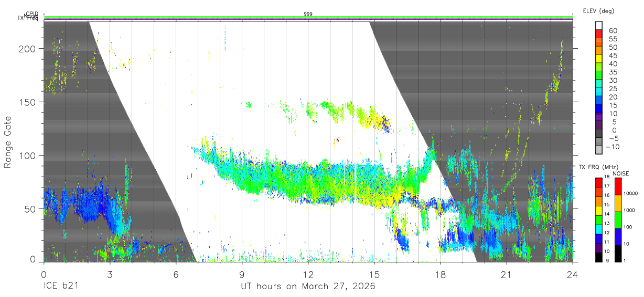Click the green noise strip above the plot
The height and width of the screenshot is (297, 644).
[308, 17]
